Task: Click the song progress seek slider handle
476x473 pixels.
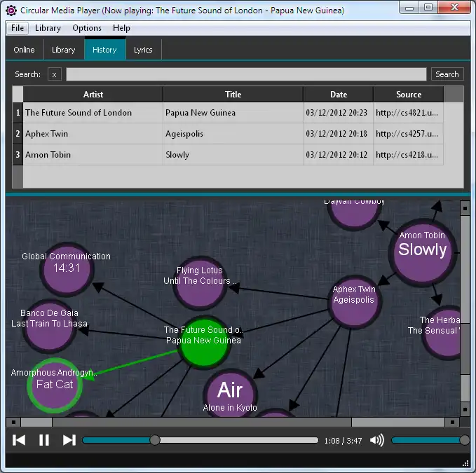Action: pyautogui.click(x=155, y=440)
